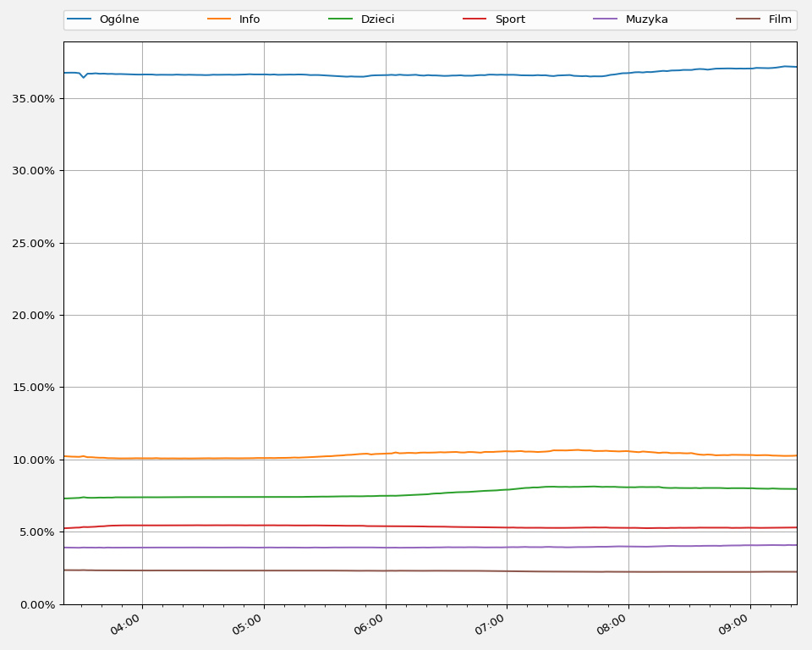This screenshot has height=650, width=812.
Task: Click the green Dzieci line at 07:00
Action: [x=507, y=489]
